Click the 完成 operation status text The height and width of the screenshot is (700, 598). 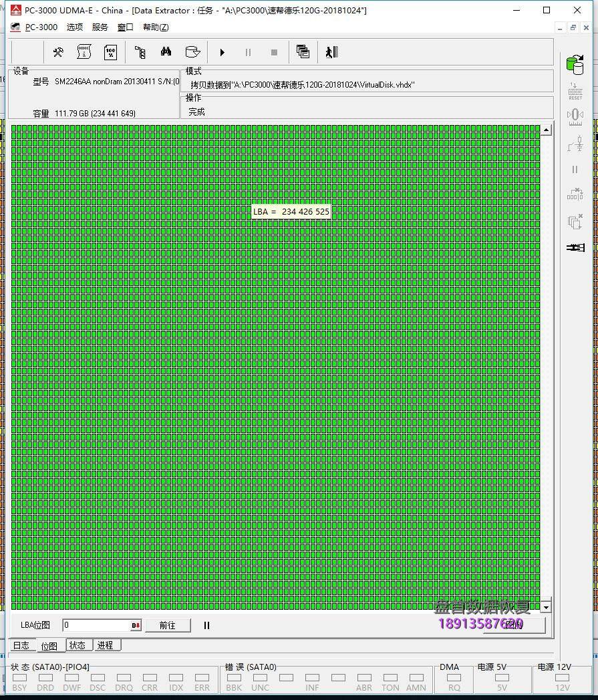coord(196,112)
